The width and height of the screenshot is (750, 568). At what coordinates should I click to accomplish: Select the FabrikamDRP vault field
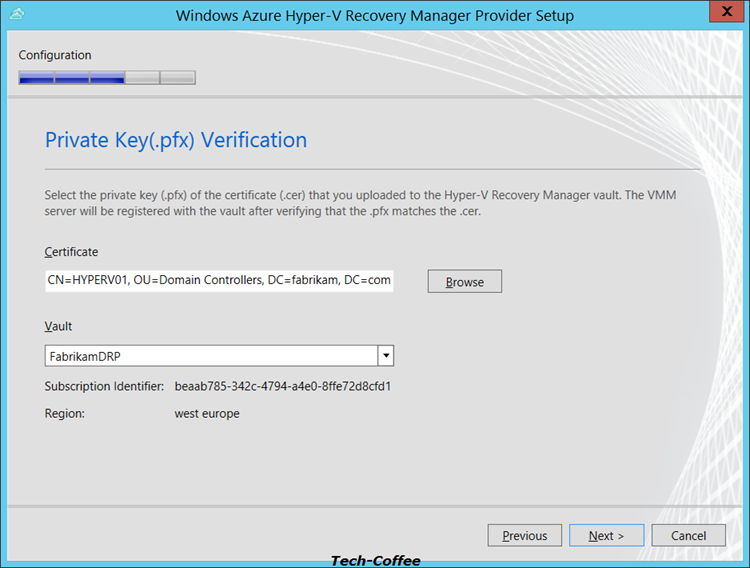pyautogui.click(x=219, y=356)
